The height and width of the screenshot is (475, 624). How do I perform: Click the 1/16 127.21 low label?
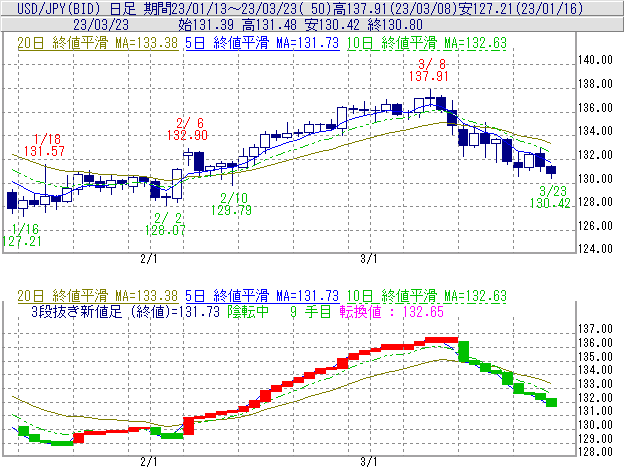22,235
